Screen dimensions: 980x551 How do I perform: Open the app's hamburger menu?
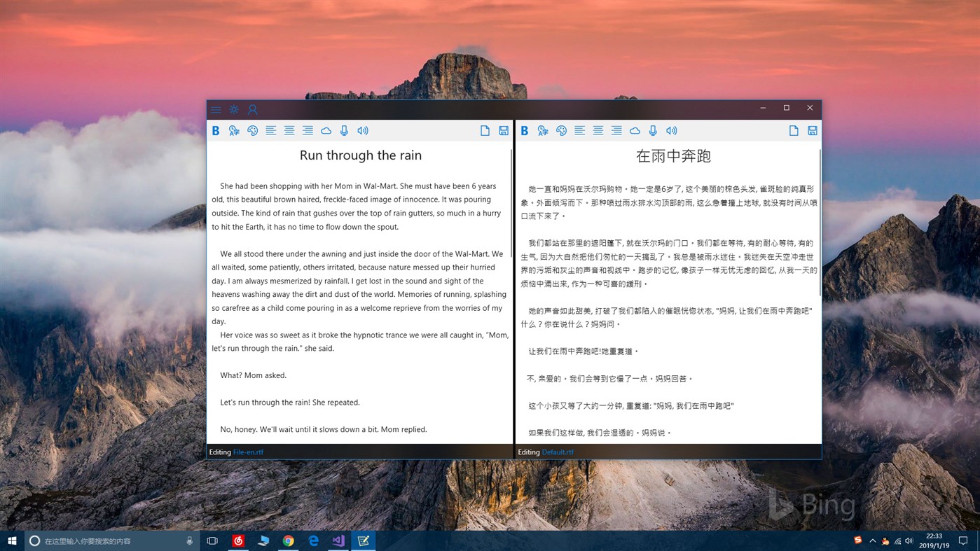(x=216, y=109)
